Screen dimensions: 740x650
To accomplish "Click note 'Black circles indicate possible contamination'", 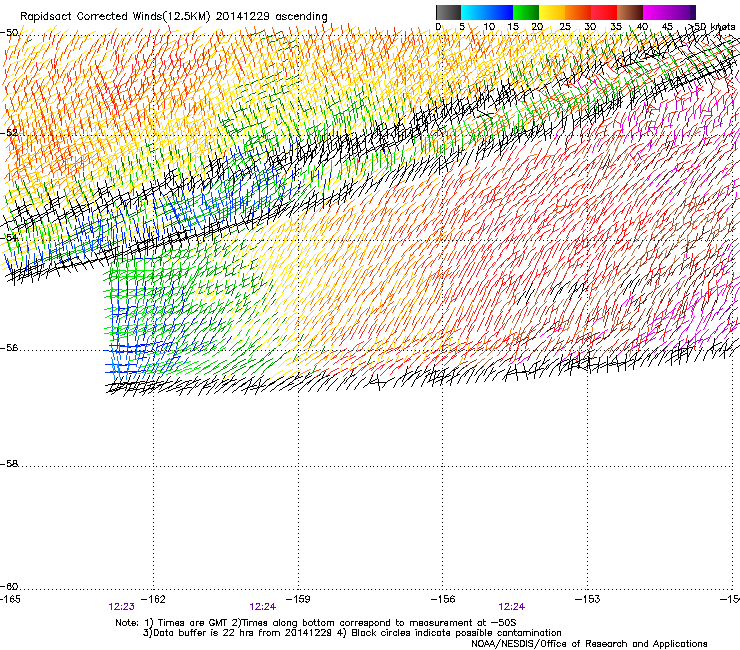I will [x=456, y=633].
